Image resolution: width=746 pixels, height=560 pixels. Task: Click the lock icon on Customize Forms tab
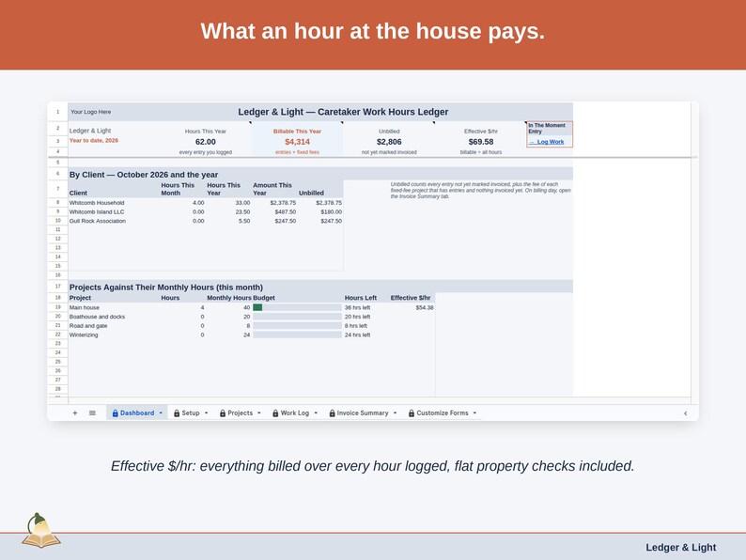(x=412, y=413)
